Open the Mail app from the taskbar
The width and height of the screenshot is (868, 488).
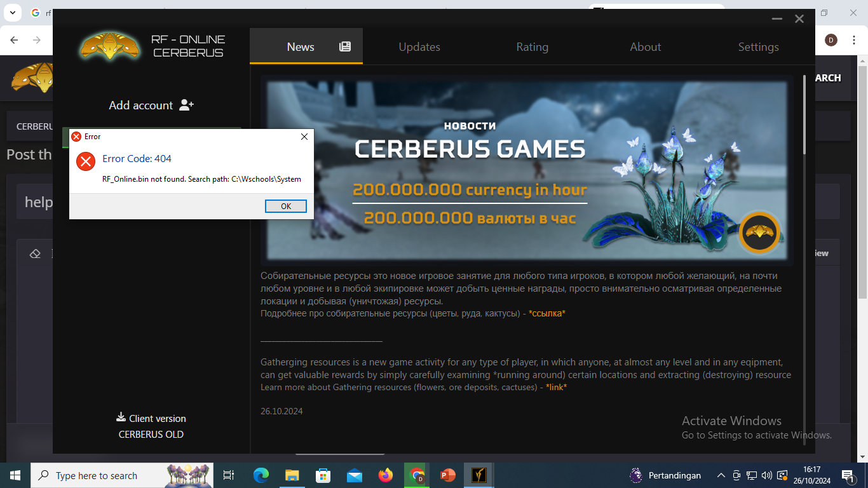355,475
